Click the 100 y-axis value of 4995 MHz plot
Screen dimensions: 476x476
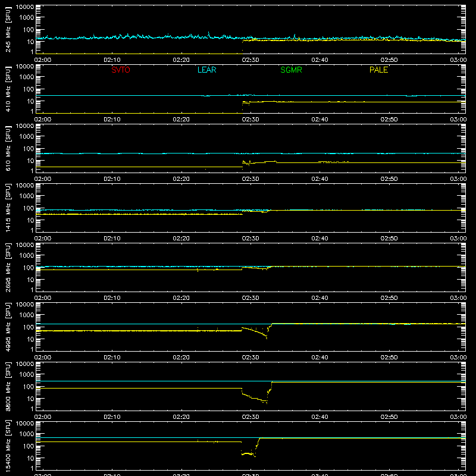29,327
